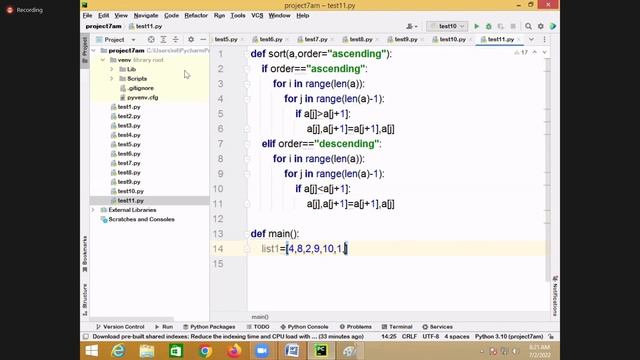
Task: Open Python Console tool window
Action: pos(304,327)
